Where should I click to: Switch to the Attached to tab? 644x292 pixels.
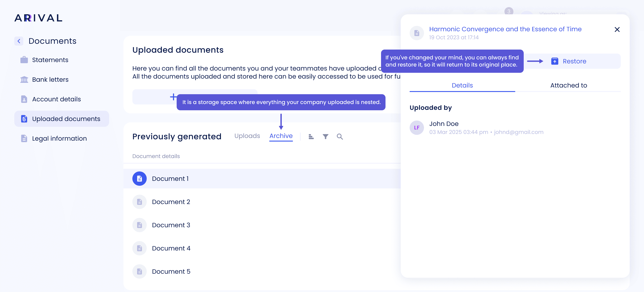point(568,85)
